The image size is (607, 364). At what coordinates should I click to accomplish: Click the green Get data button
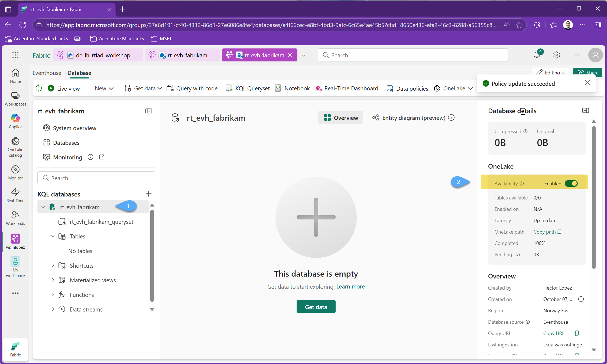coord(316,307)
